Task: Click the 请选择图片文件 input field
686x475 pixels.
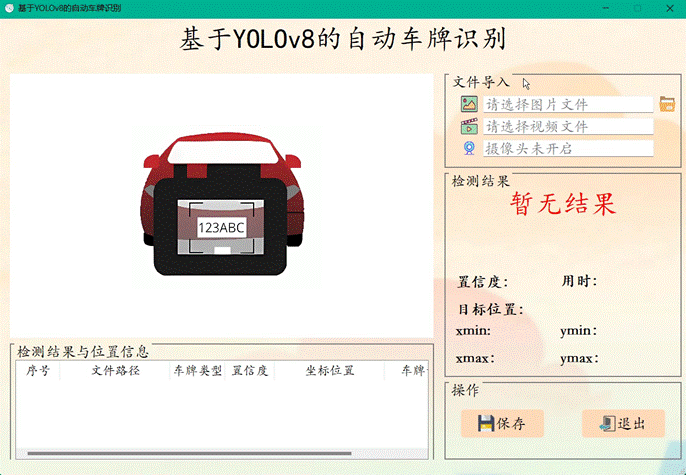Action: (568, 105)
